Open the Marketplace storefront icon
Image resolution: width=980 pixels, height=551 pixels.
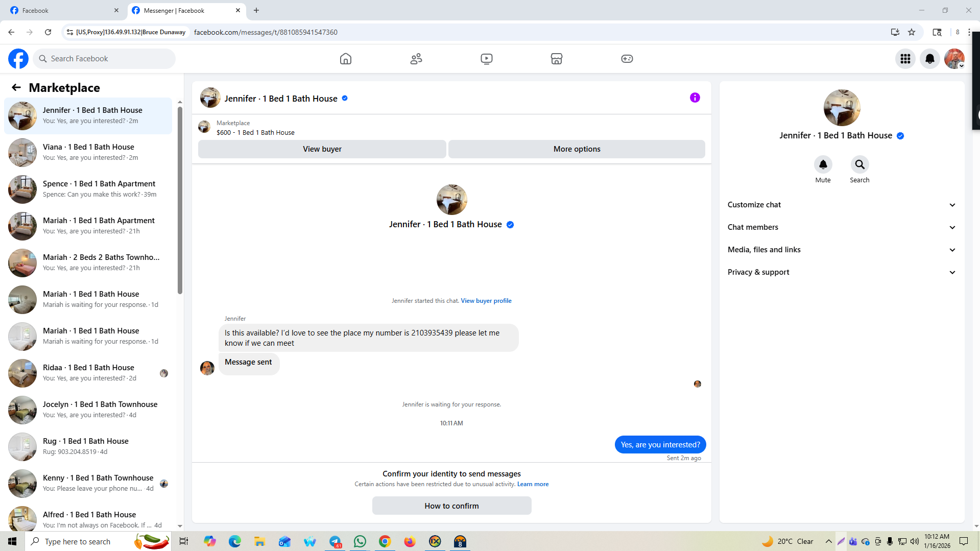557,59
